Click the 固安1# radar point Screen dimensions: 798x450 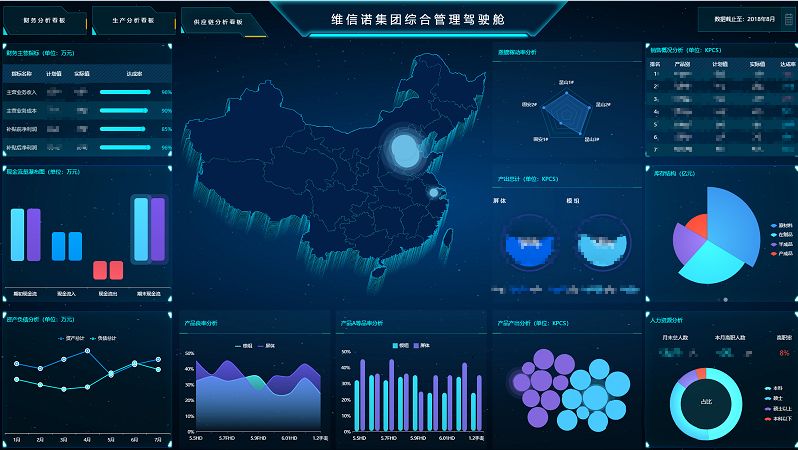point(561,123)
